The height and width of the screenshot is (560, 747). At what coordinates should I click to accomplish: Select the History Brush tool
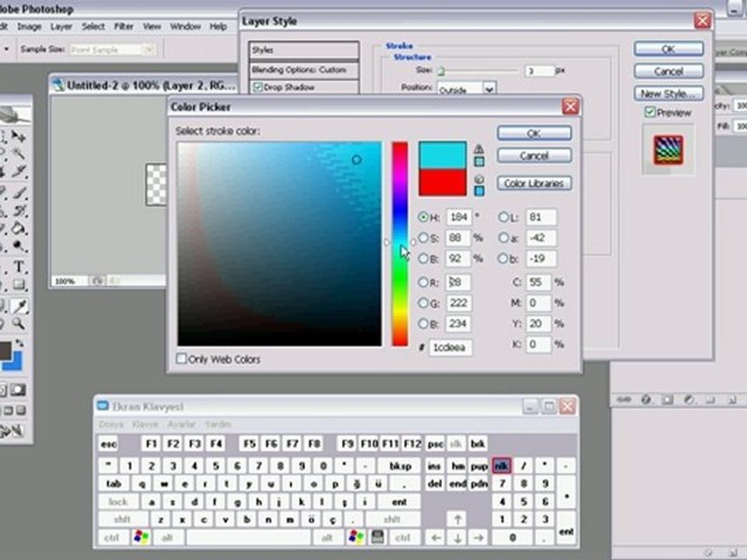[x=19, y=211]
